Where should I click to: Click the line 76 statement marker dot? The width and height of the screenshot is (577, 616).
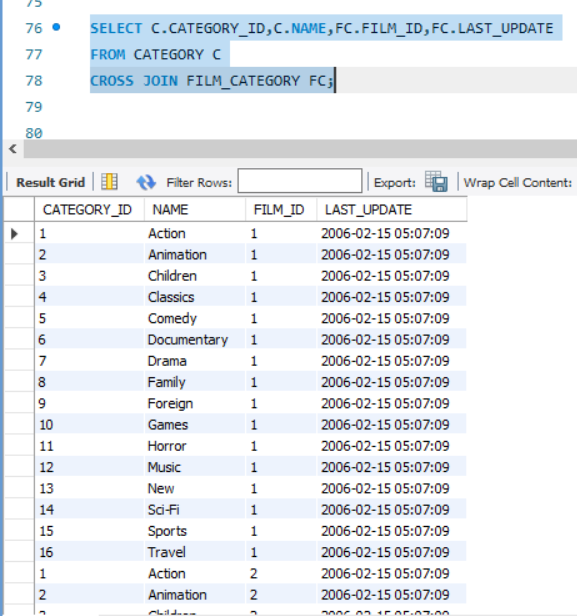tap(57, 27)
